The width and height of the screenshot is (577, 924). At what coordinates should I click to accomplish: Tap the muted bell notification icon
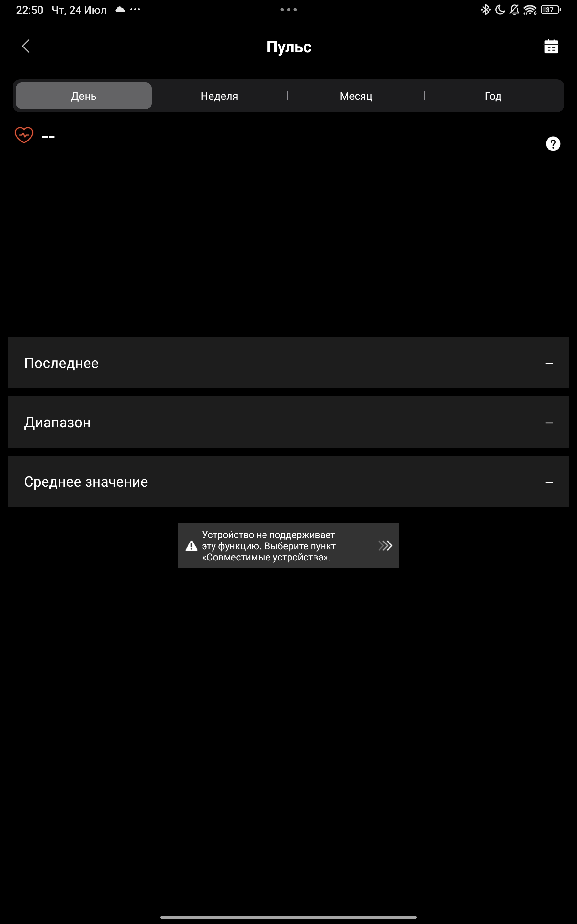(x=514, y=10)
